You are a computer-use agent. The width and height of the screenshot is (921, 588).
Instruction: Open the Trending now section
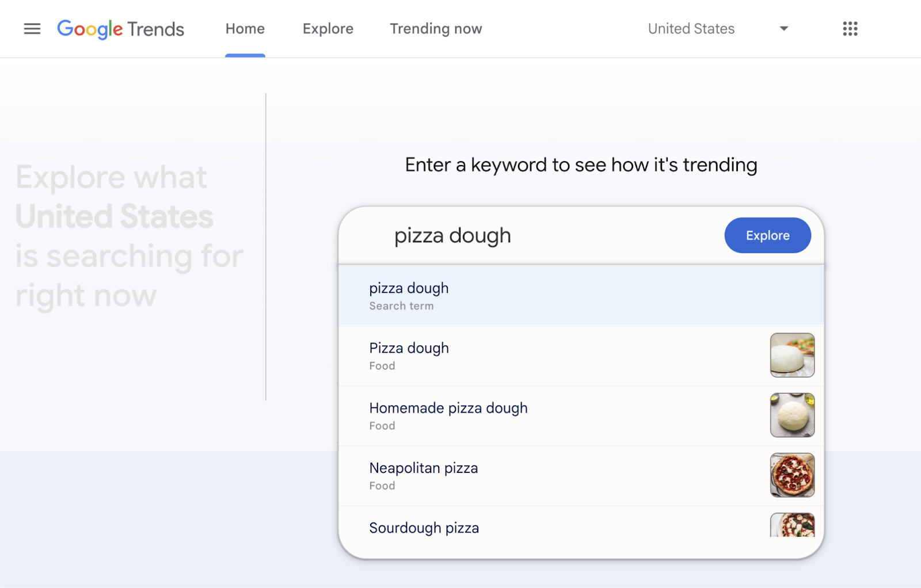click(x=435, y=29)
